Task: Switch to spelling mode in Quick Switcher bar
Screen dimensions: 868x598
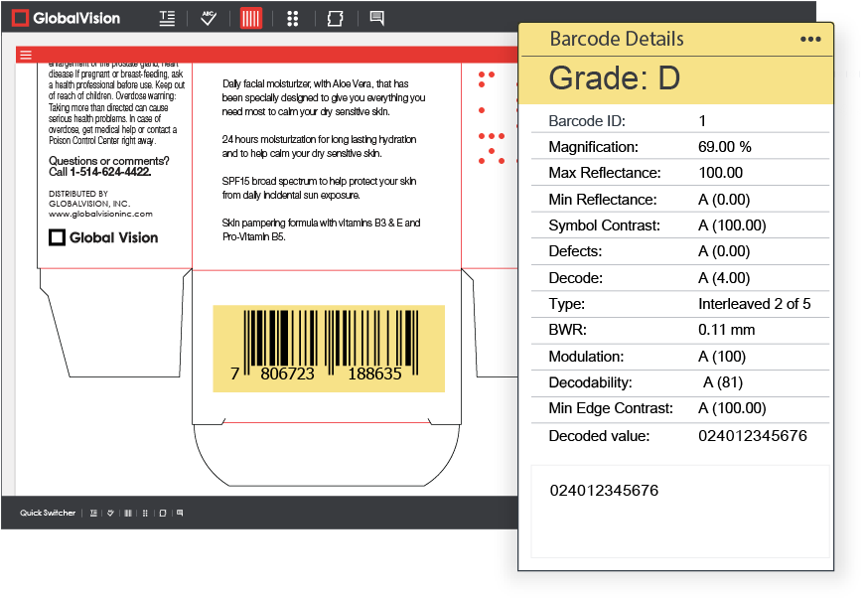Action: (110, 514)
